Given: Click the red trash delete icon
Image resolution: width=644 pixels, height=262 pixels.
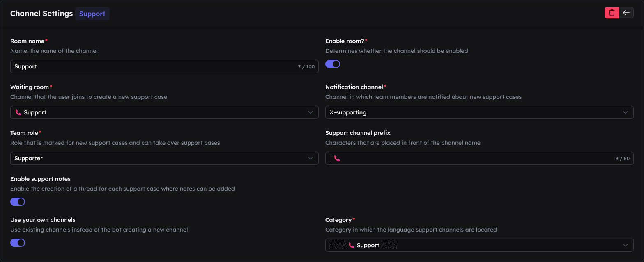Looking at the screenshot, I should coord(612,13).
